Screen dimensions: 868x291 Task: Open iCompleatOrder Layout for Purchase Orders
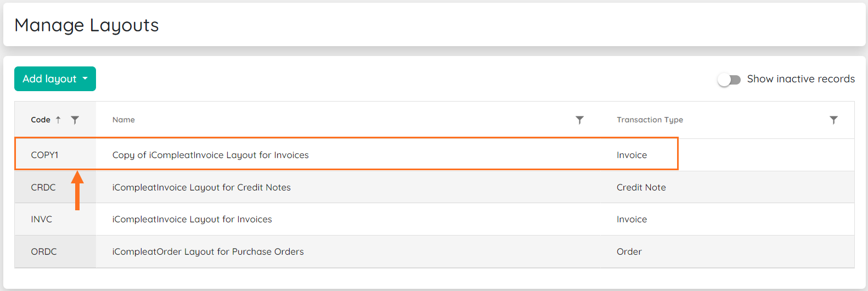pyautogui.click(x=208, y=251)
